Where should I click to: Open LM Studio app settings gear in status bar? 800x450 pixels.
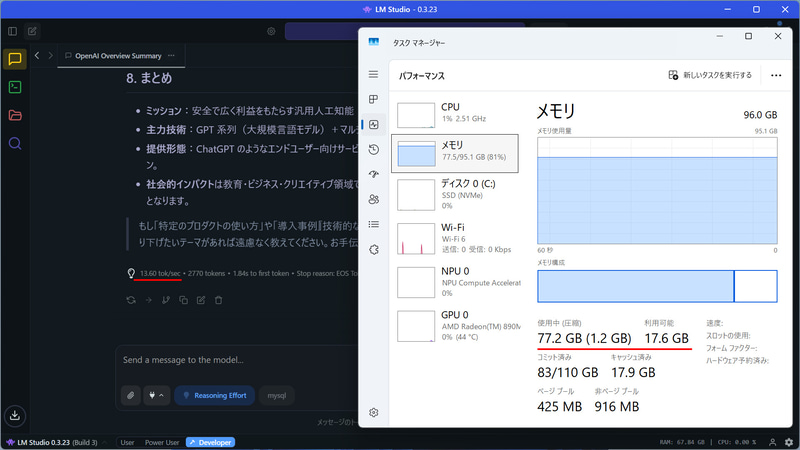789,442
